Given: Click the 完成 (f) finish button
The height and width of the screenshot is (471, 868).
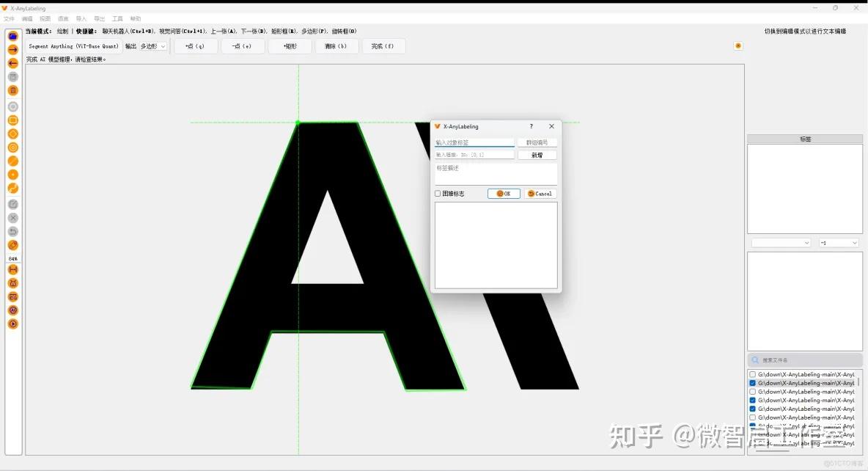Looking at the screenshot, I should click(x=383, y=45).
